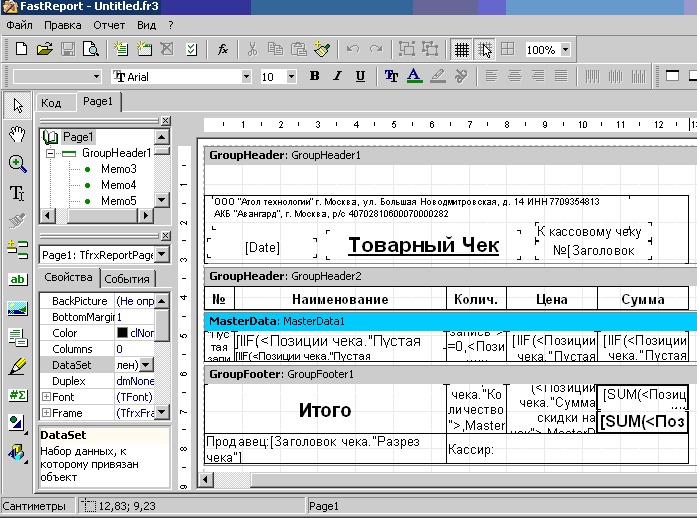Image resolution: width=697 pixels, height=518 pixels.
Task: Open the 100% zoom dropdown
Action: (565, 49)
